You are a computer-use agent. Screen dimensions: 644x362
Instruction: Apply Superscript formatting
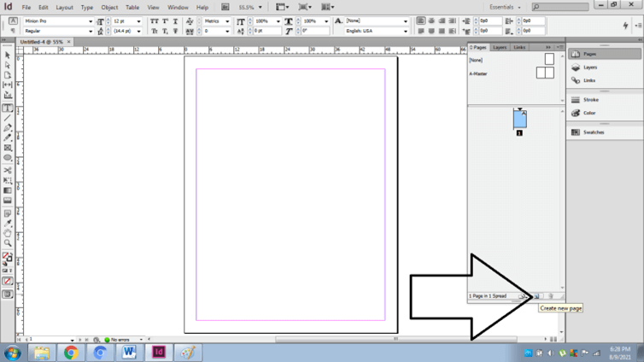point(165,21)
